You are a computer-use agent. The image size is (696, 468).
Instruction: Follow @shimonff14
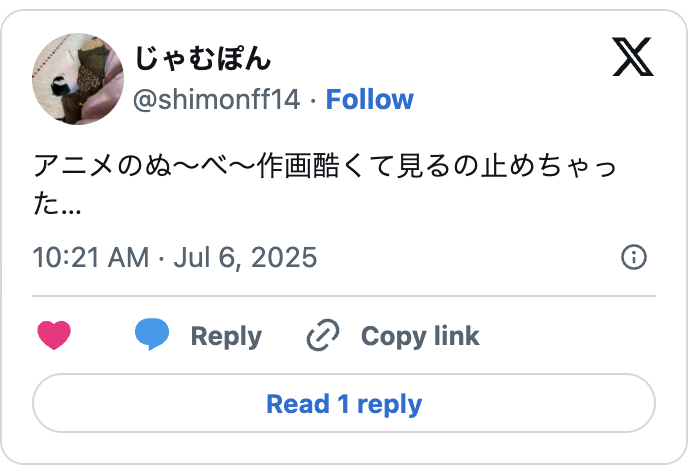(369, 99)
